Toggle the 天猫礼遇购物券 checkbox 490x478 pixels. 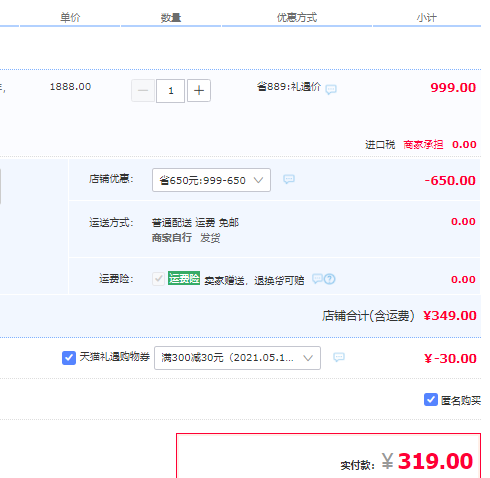click(x=69, y=358)
